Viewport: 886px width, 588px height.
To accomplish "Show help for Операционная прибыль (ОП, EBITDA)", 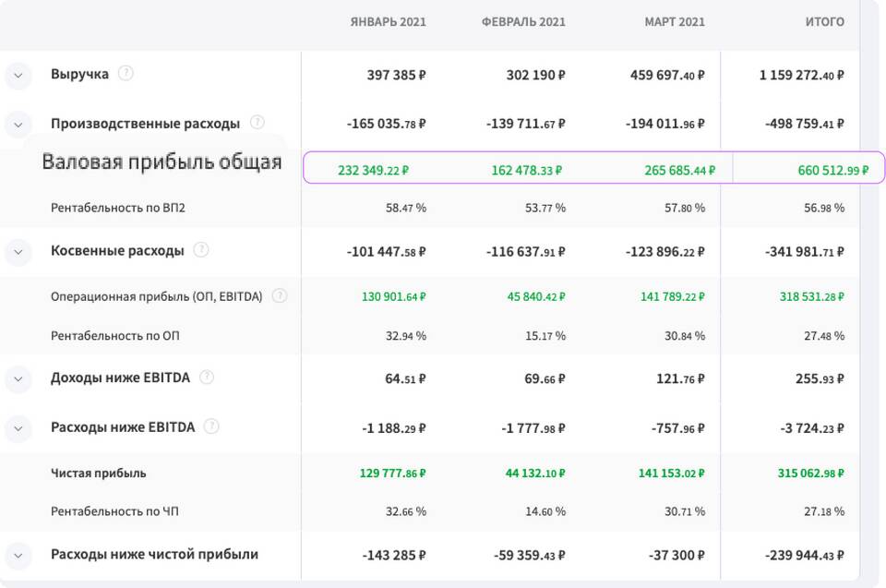I will 280,296.
